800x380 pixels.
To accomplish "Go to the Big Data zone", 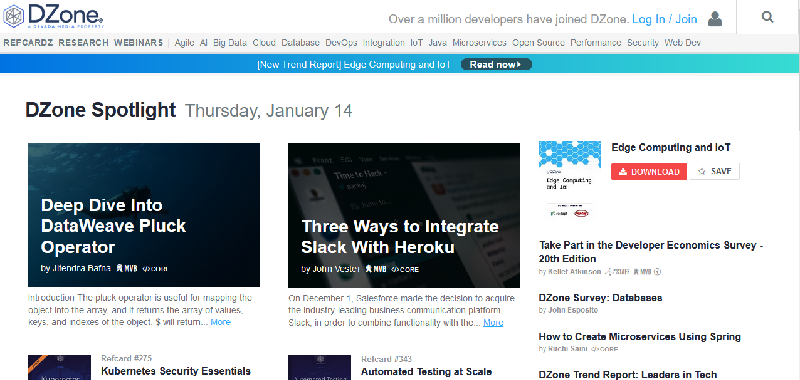I will [x=230, y=43].
